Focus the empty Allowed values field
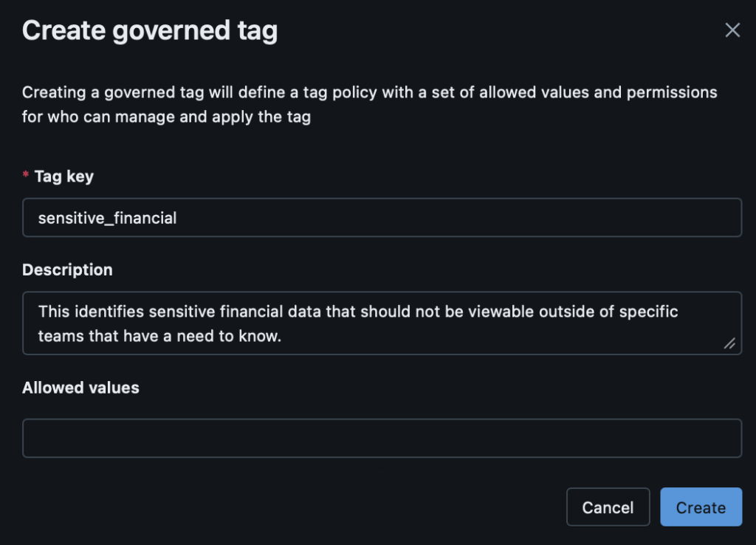 pos(382,439)
